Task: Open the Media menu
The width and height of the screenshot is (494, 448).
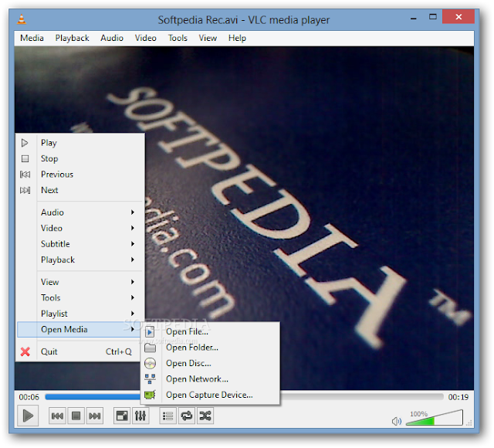Action: click(x=32, y=38)
